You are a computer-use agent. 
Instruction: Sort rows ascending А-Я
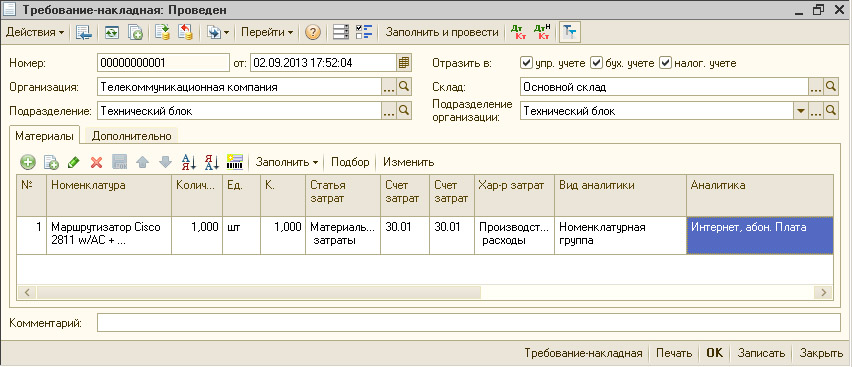click(x=189, y=162)
